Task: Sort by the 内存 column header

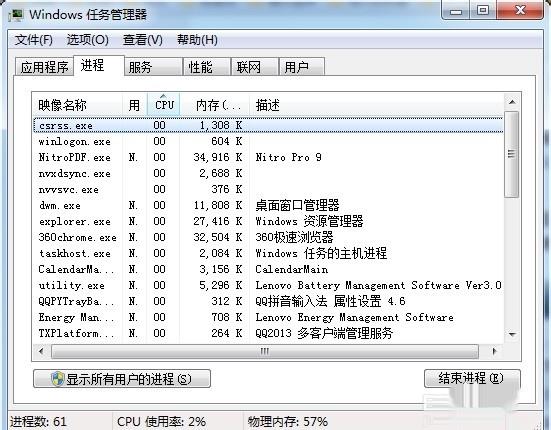Action: (x=215, y=105)
